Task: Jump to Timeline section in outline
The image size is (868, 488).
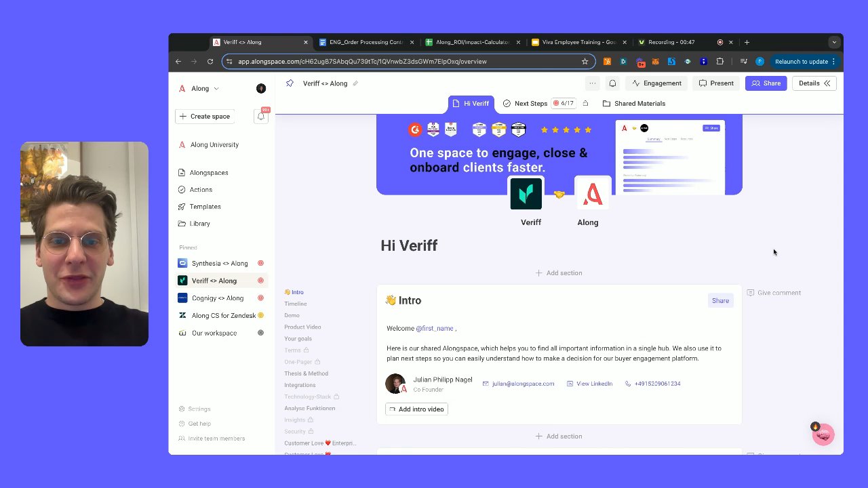Action: [296, 304]
